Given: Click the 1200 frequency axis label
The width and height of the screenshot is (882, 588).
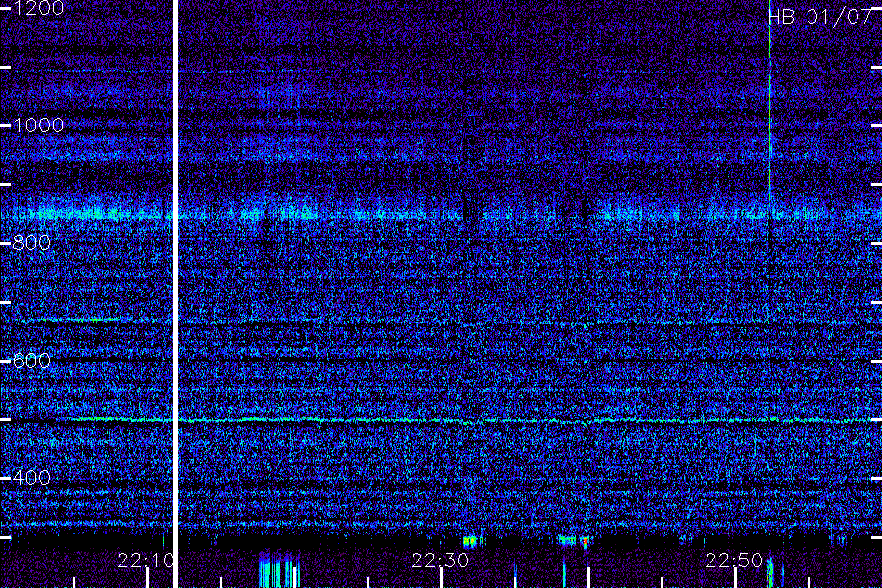Looking at the screenshot, I should 38,7.
